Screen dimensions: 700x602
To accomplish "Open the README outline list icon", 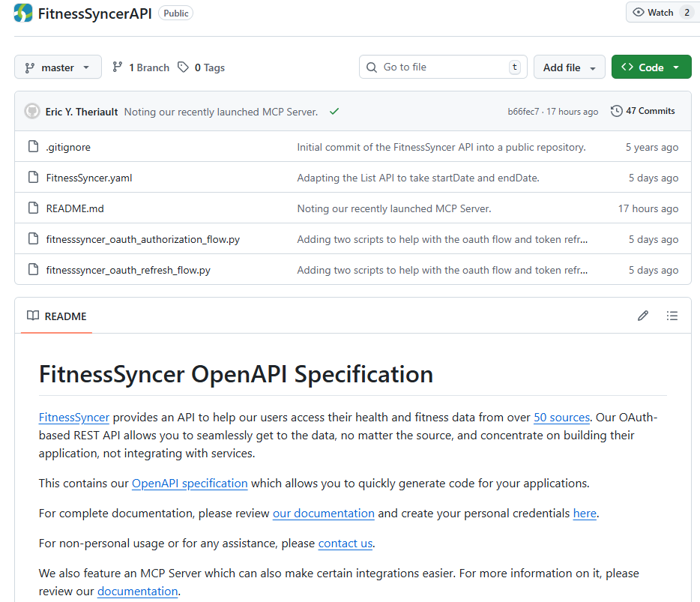I will point(672,316).
